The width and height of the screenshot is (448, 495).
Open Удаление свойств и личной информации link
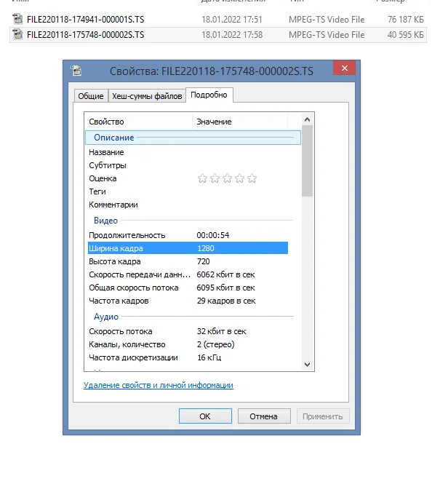pos(159,385)
